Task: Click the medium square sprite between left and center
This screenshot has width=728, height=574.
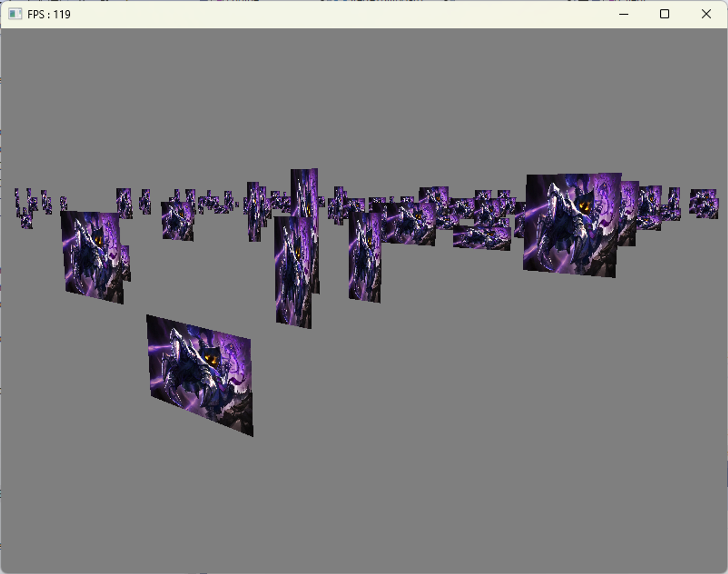Action: coord(178,221)
